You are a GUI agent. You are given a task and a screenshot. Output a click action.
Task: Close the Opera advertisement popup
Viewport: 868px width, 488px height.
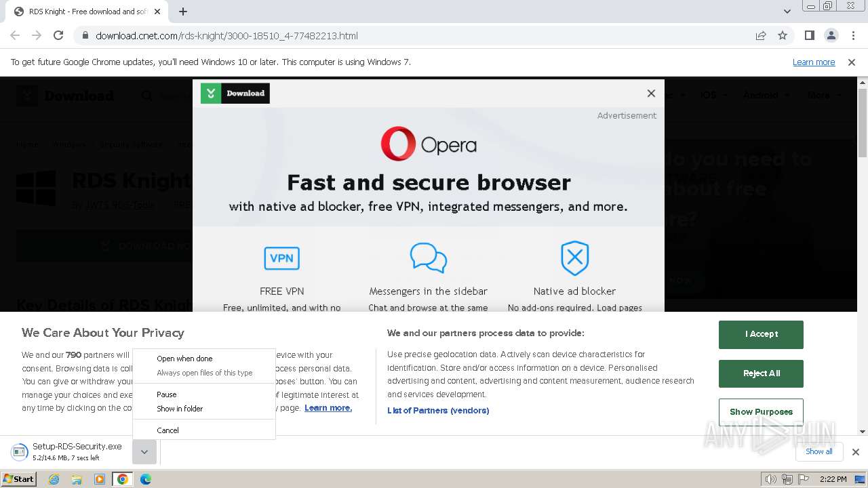pos(651,94)
